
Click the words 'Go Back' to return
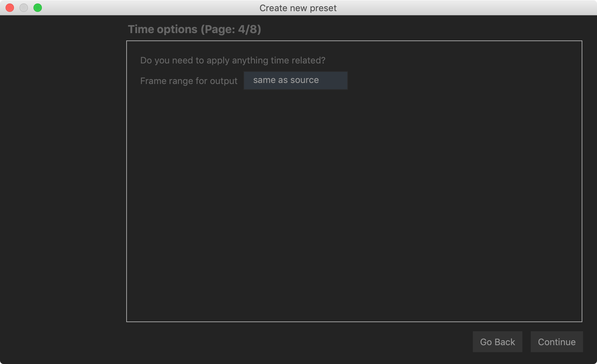point(497,342)
